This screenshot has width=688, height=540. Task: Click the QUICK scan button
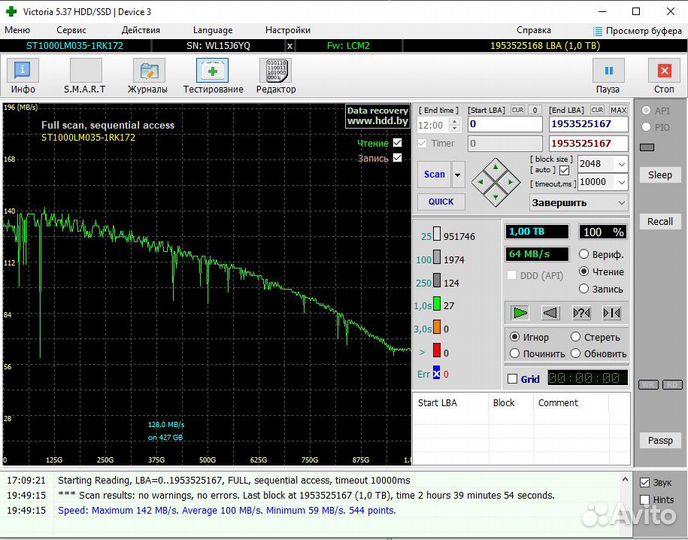(x=440, y=201)
